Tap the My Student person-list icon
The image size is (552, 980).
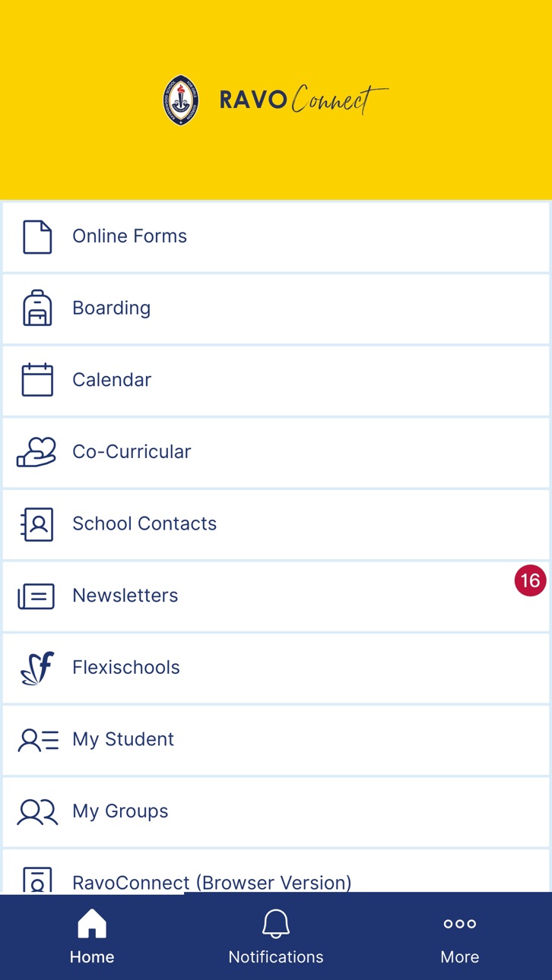coord(38,740)
